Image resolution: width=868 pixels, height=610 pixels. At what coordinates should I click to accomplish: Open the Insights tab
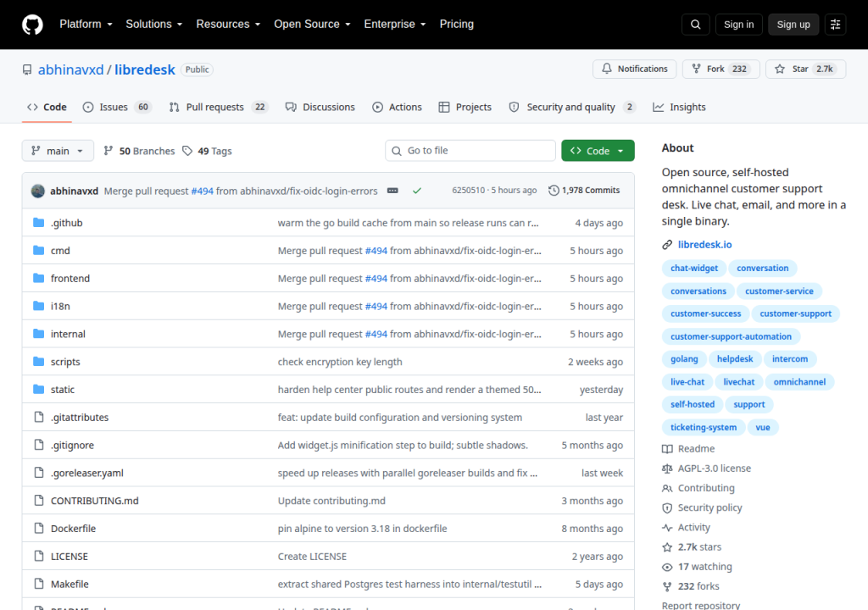679,108
